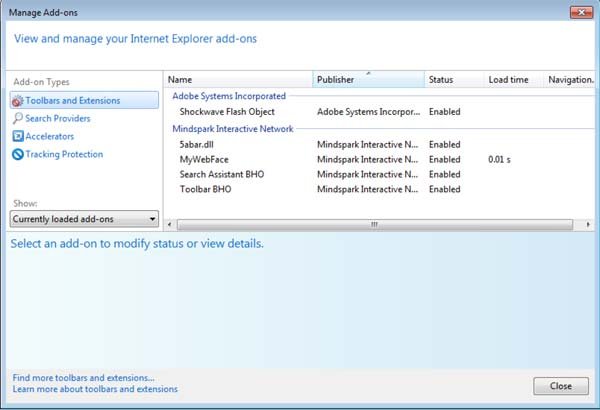The image size is (600, 410).
Task: Click the Accelerators arrow icon
Action: tap(18, 136)
